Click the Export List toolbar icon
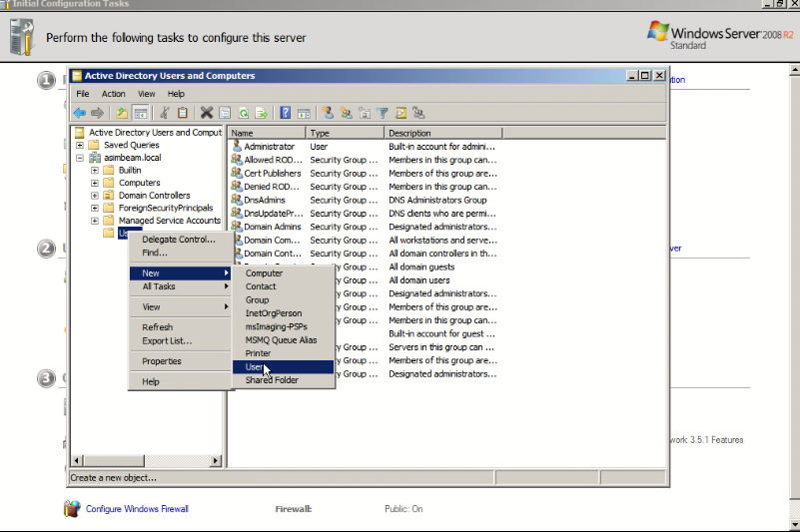 pos(262,113)
